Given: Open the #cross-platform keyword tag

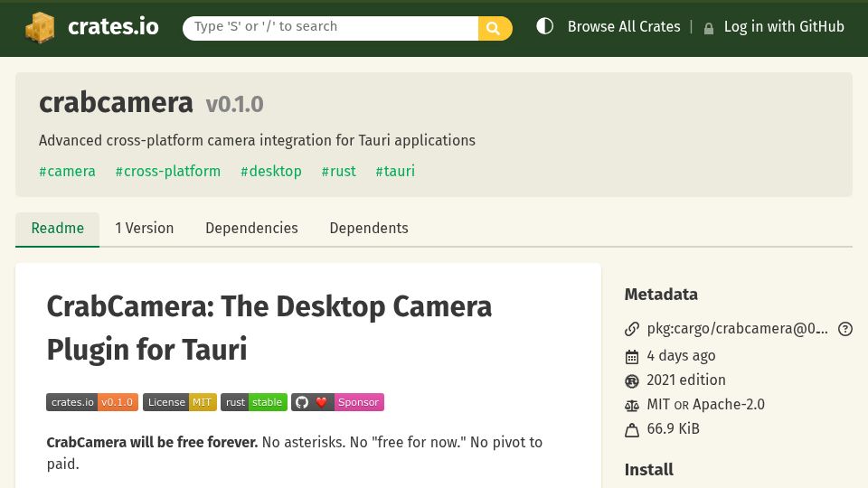Looking at the screenshot, I should (168, 171).
